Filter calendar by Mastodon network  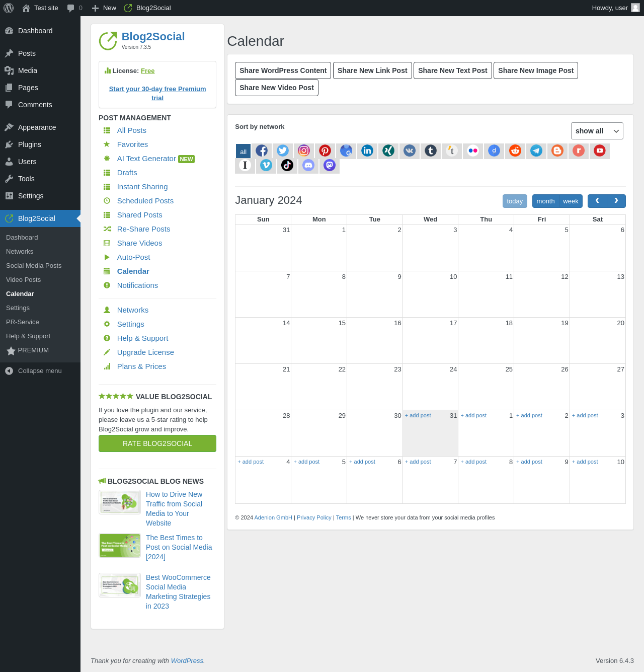(330, 165)
